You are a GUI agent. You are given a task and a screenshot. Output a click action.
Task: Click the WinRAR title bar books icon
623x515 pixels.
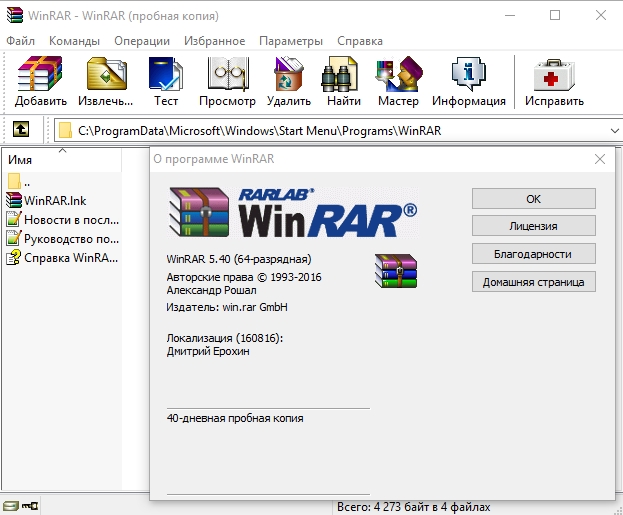point(14,15)
